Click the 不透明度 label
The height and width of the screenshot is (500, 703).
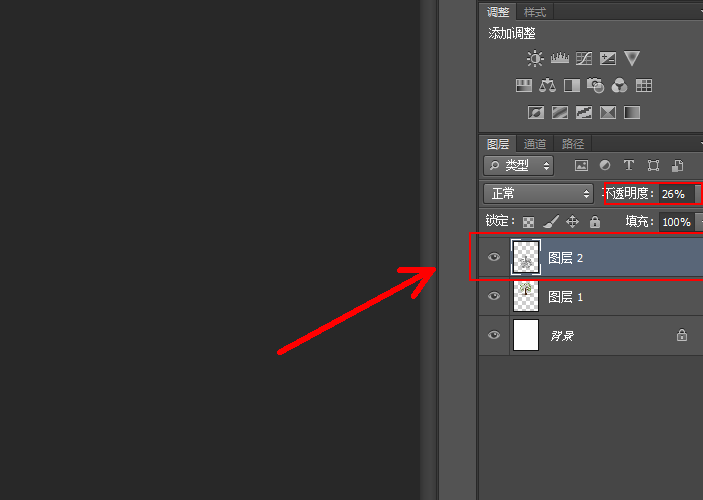tap(628, 193)
